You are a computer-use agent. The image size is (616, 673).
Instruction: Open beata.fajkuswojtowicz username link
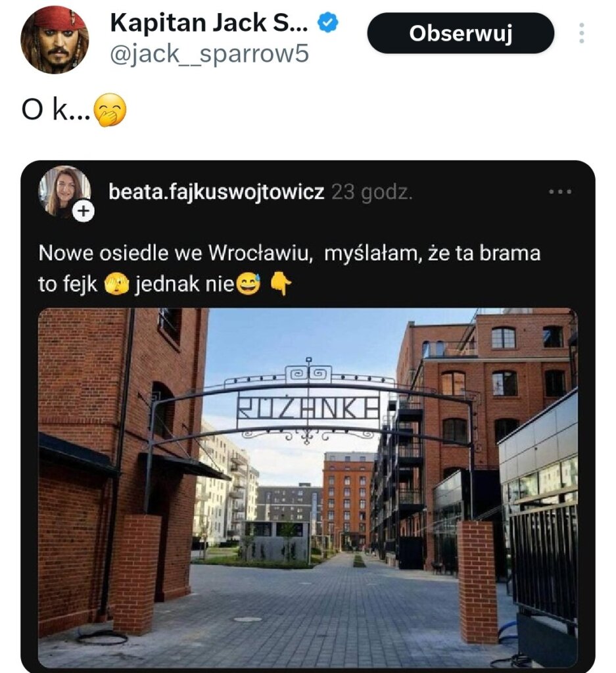coord(216,192)
